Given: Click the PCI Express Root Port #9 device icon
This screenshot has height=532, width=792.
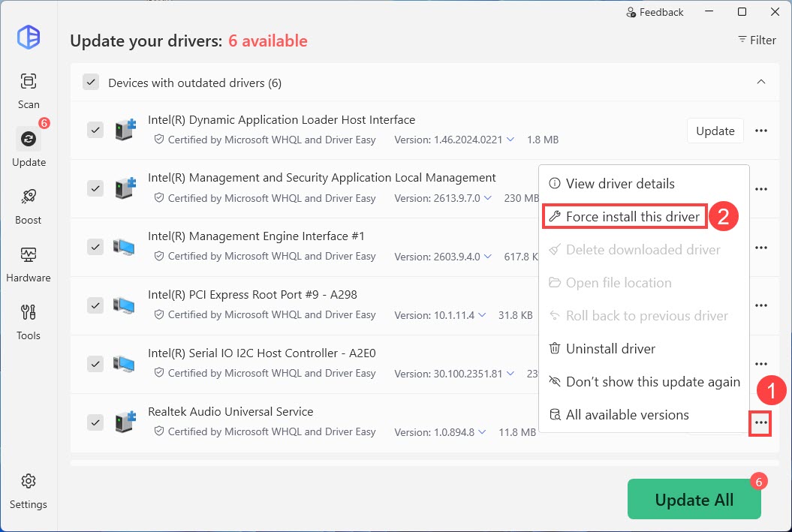Looking at the screenshot, I should [125, 305].
